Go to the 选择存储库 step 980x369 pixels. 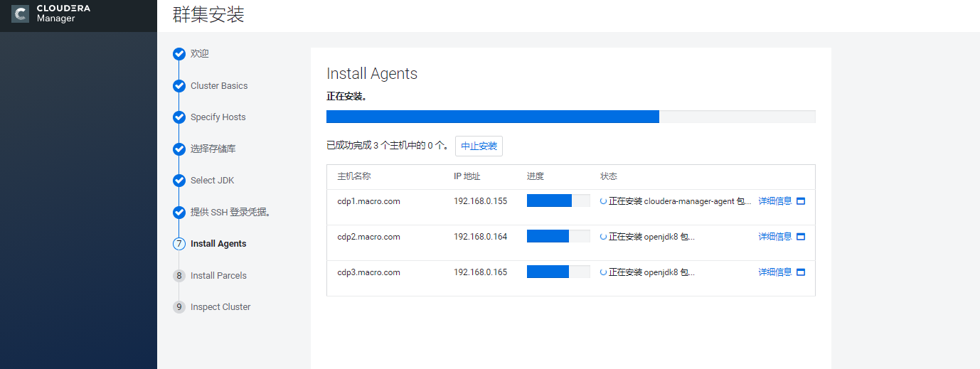pyautogui.click(x=213, y=149)
